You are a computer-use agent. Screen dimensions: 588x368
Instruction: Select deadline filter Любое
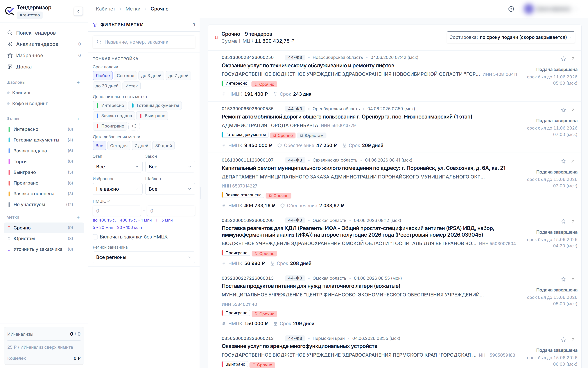[x=103, y=76]
